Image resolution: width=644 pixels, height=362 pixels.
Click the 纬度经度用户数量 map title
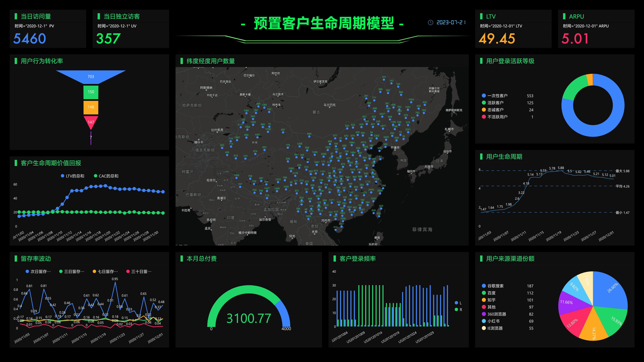click(211, 61)
